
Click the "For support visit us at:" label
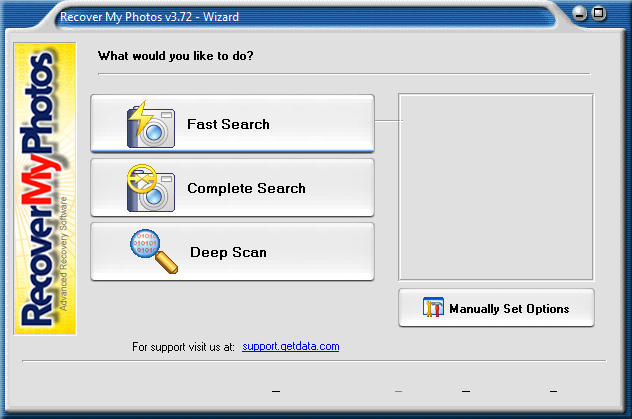click(x=183, y=347)
